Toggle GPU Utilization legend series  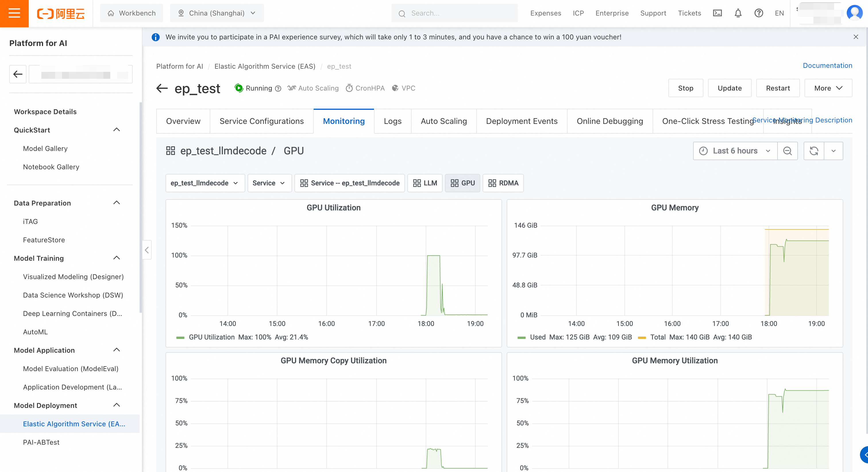[211, 337]
